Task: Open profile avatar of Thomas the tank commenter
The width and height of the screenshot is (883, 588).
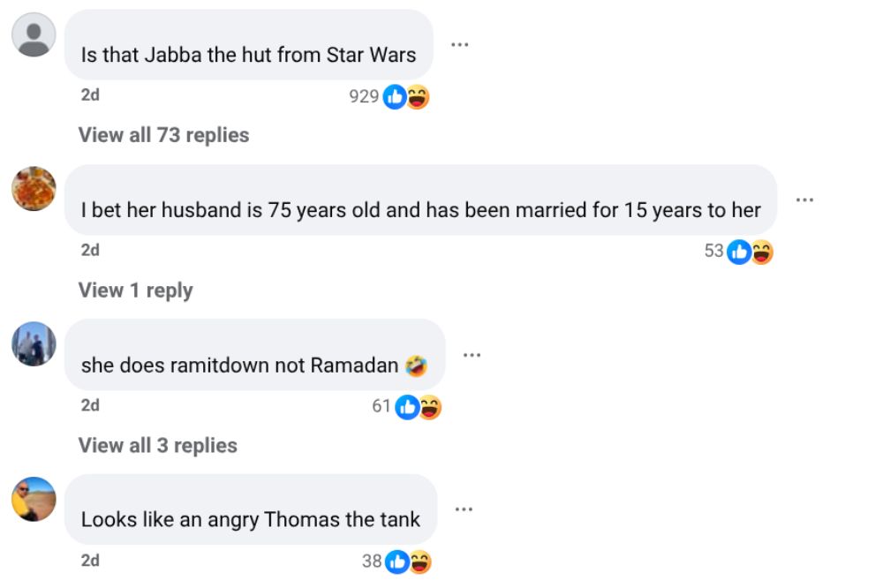Action: [x=34, y=499]
